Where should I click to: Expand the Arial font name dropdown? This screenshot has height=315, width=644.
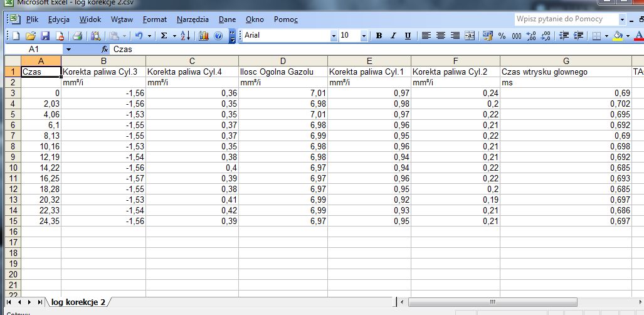click(x=334, y=36)
